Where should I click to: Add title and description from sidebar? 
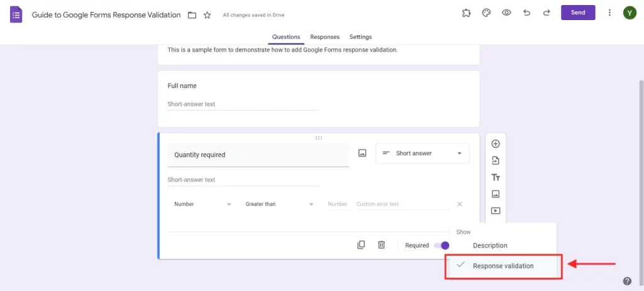click(496, 177)
